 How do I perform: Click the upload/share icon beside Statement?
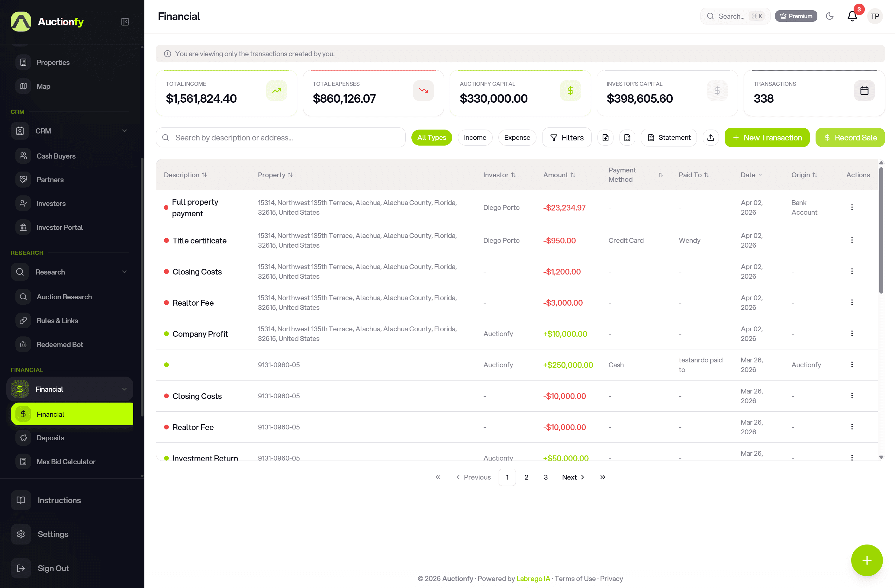click(710, 138)
